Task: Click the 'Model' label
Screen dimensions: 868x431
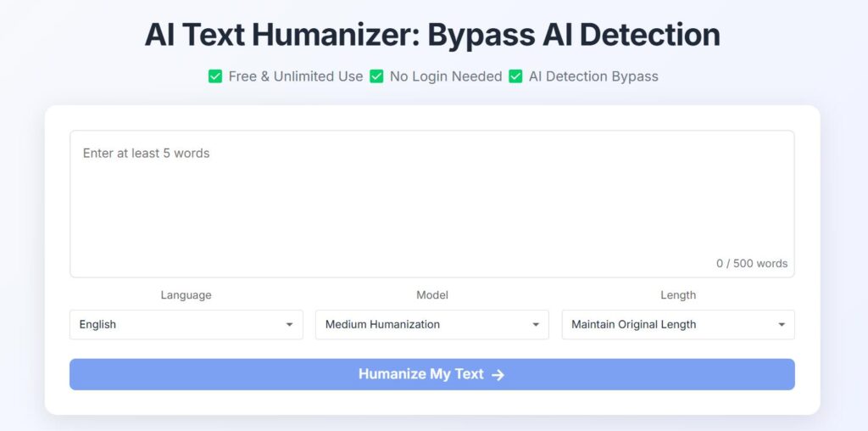Action: click(x=432, y=295)
